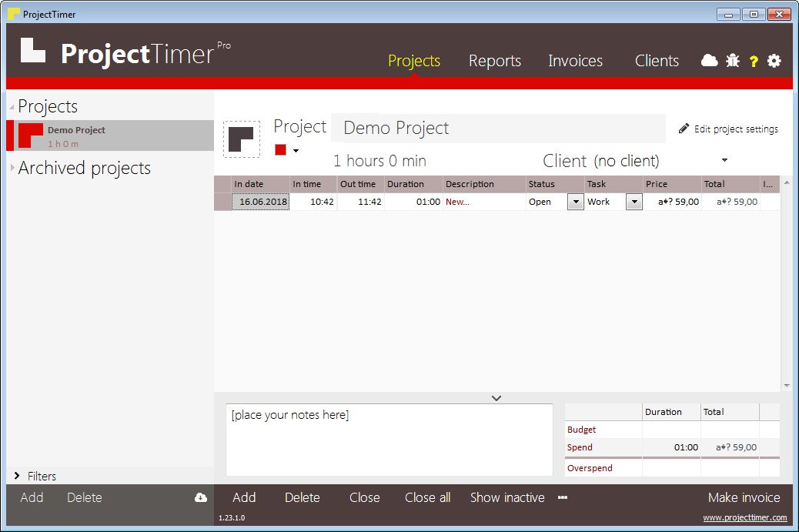
Task: Click the Demo Project red icon in sidebar
Action: point(31,136)
